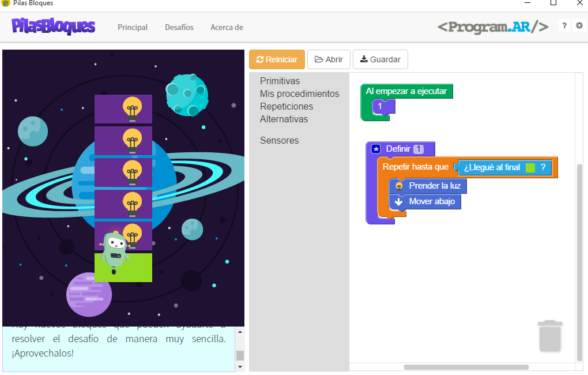Click the workspace trash can icon
Screen dimensions: 588x375
coord(550,336)
